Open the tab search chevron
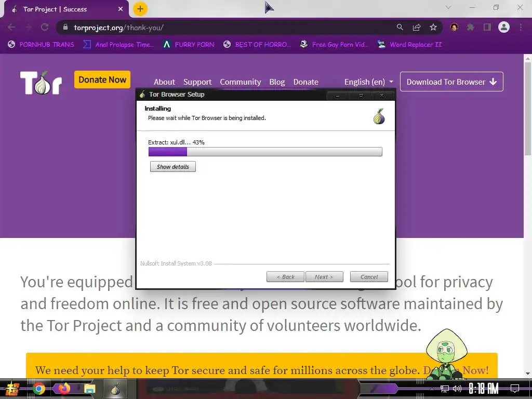Screen dimensions: 532x399 448,7
